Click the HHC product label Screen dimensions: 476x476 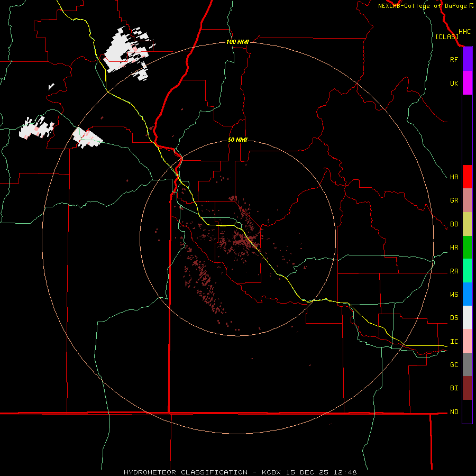tap(464, 32)
